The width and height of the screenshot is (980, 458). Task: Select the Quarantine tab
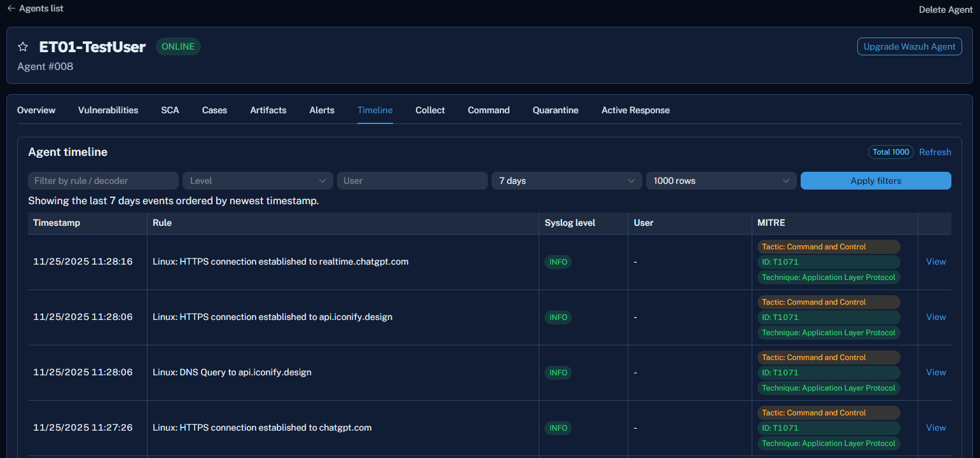click(555, 110)
